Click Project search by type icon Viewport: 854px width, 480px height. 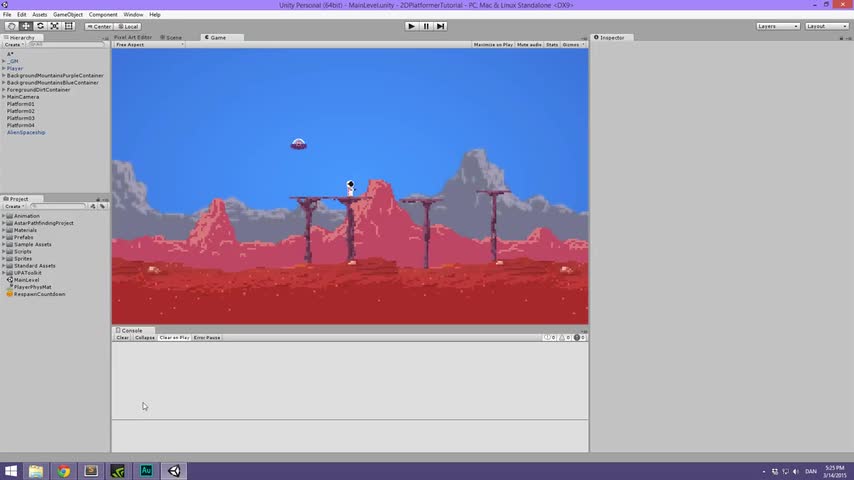point(93,206)
